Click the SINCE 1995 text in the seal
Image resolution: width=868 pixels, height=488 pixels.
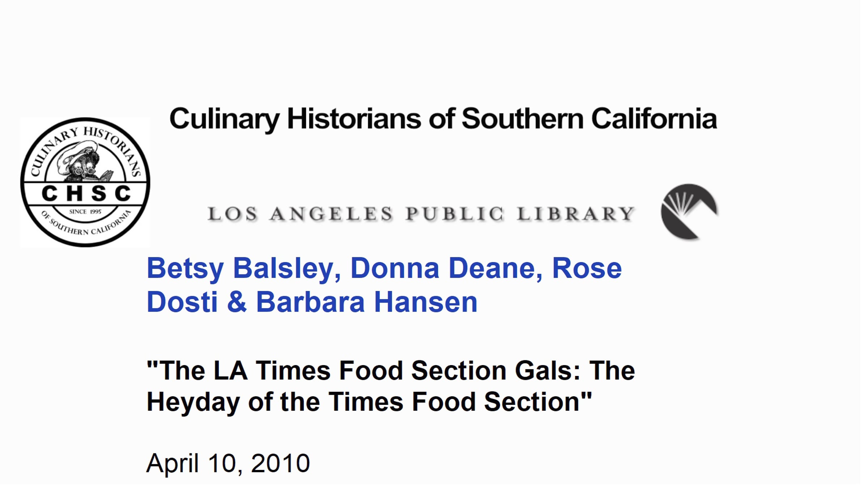pos(85,212)
